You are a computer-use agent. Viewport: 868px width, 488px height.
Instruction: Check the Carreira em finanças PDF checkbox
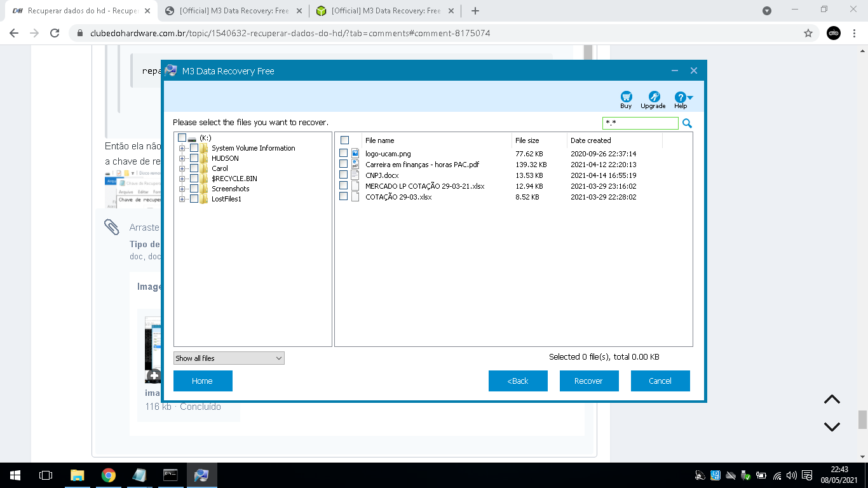tap(343, 164)
